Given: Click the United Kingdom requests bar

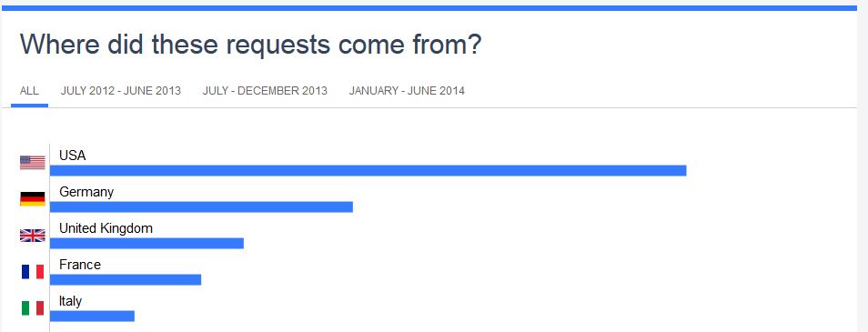Looking at the screenshot, I should coord(146,244).
